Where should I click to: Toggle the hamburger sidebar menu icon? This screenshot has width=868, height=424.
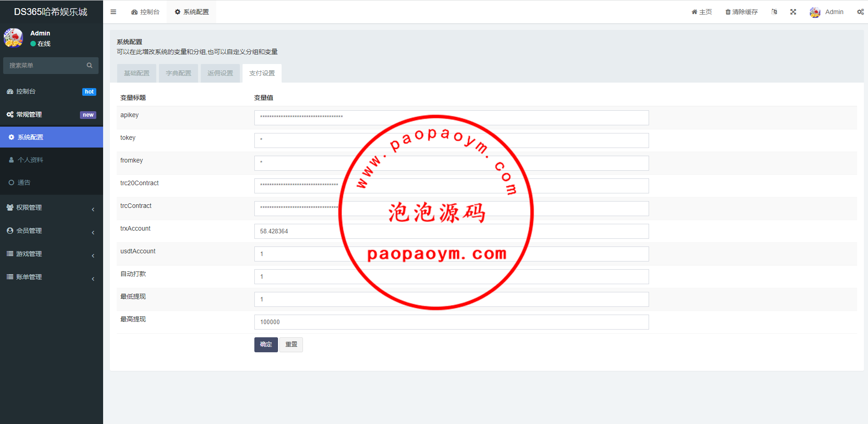(114, 12)
